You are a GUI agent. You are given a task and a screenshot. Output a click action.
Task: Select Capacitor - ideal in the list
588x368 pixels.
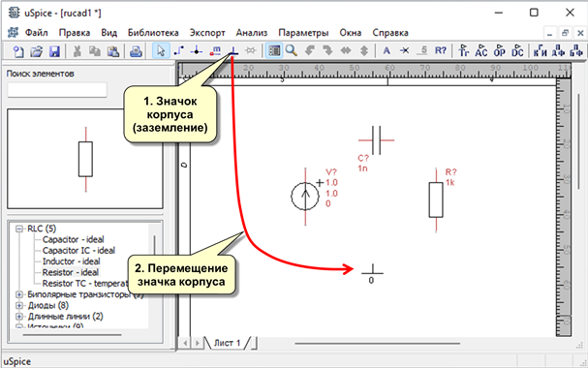tap(73, 239)
